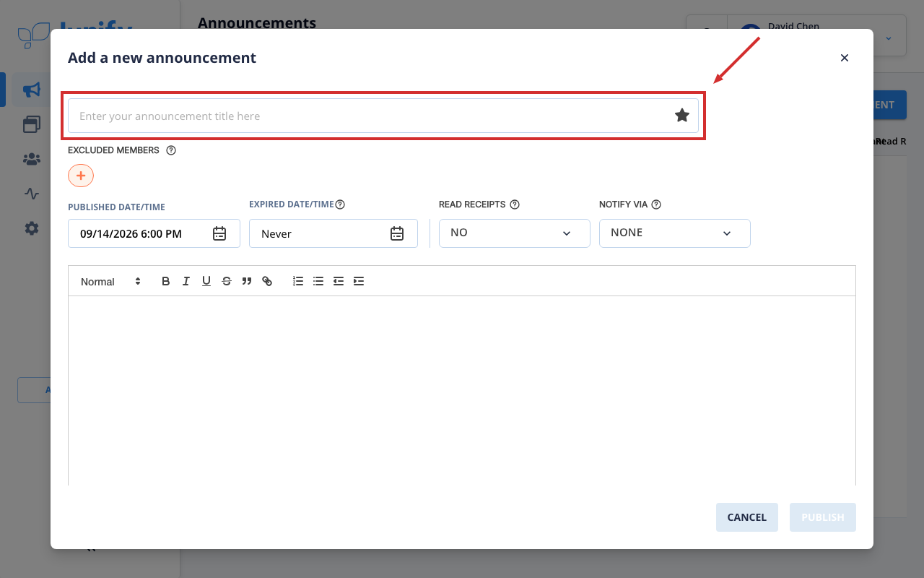Create a bulleted list

pos(318,282)
